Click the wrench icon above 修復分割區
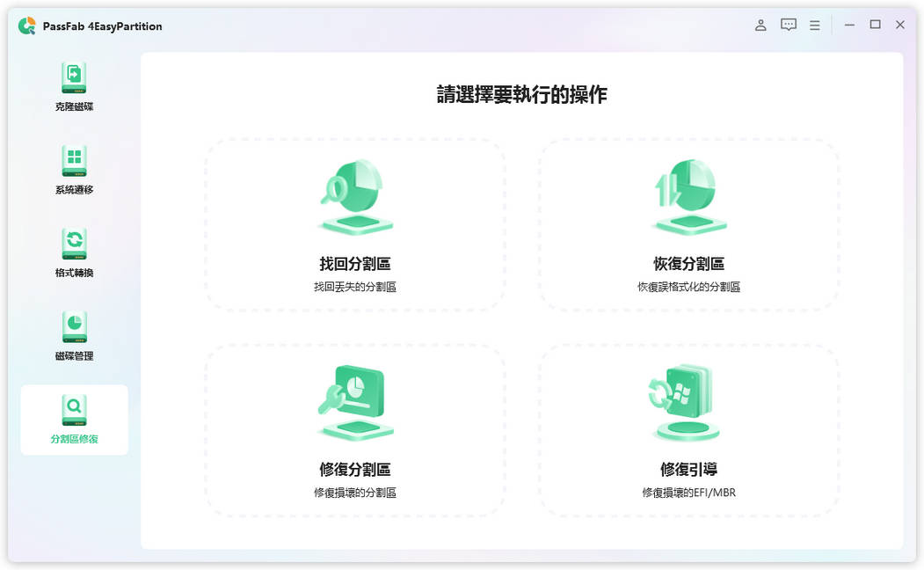The width and height of the screenshot is (924, 570). click(354, 398)
